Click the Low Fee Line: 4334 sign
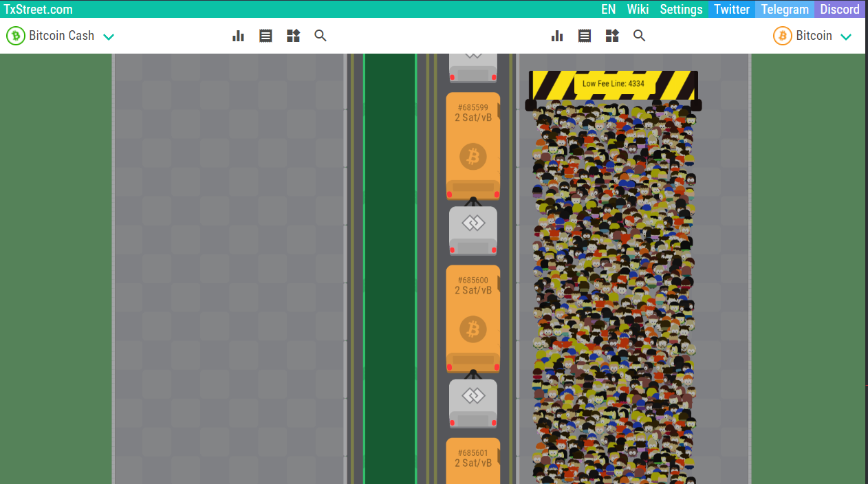Image resolution: width=868 pixels, height=484 pixels. [x=614, y=84]
